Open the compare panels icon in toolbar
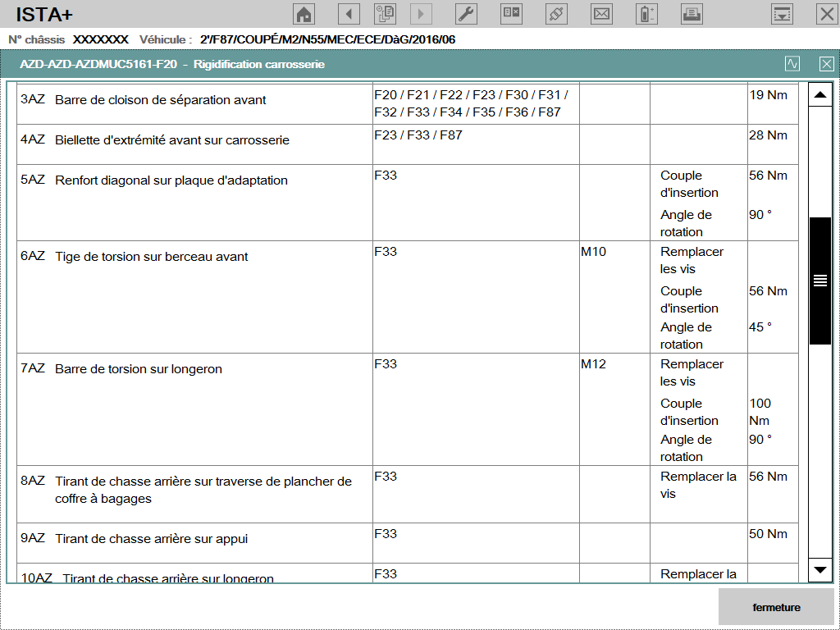 (x=511, y=14)
